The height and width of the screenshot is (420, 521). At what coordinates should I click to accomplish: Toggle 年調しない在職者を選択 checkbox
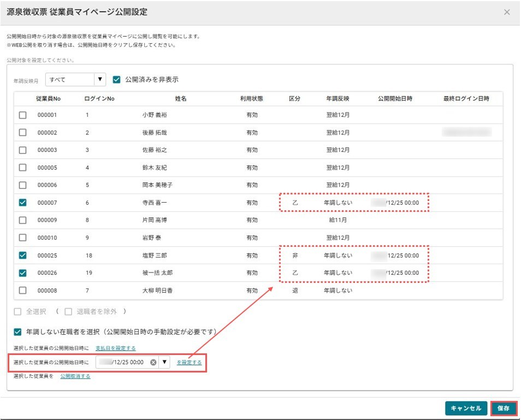tap(17, 332)
